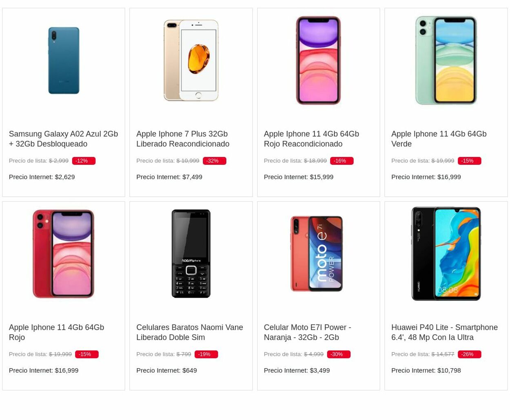Click the Apple Iphone 7 Plus Liberado Reacondicionado link
Image resolution: width=510 pixels, height=420 pixels.
(x=182, y=138)
